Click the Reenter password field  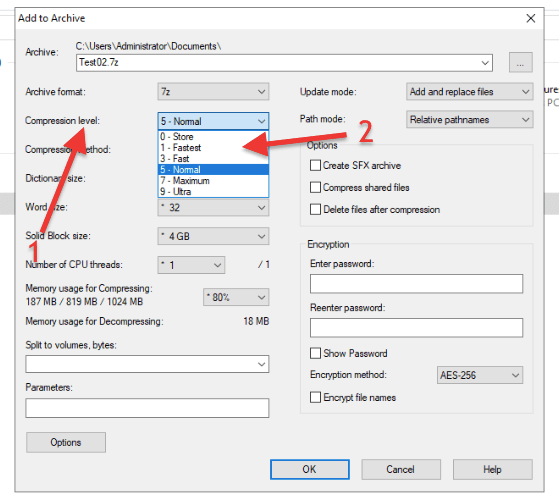[x=416, y=328]
